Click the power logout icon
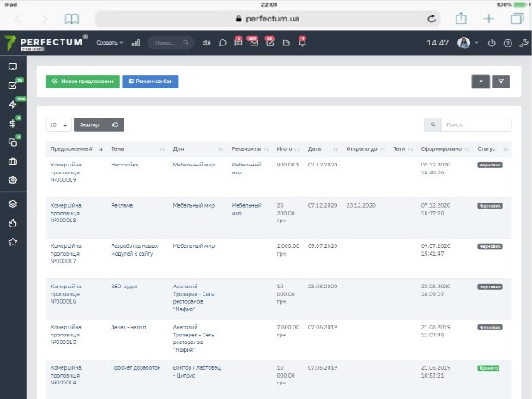The image size is (532, 399). (x=492, y=43)
